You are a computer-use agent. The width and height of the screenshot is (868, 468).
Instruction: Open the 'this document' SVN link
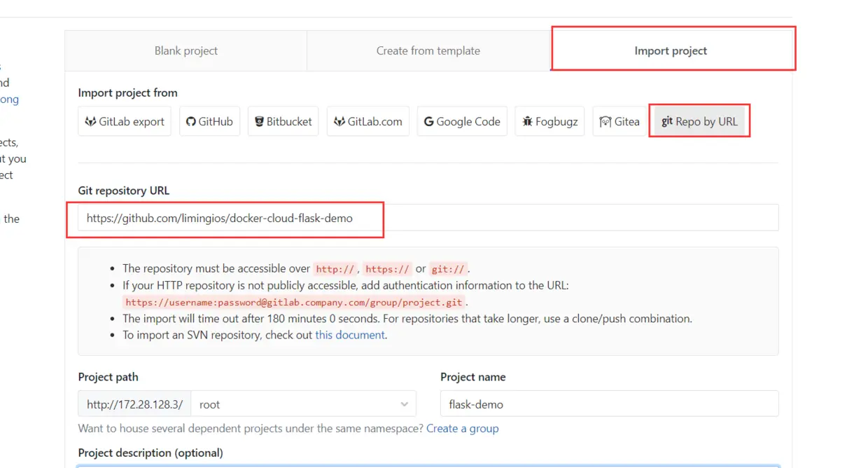[350, 335]
